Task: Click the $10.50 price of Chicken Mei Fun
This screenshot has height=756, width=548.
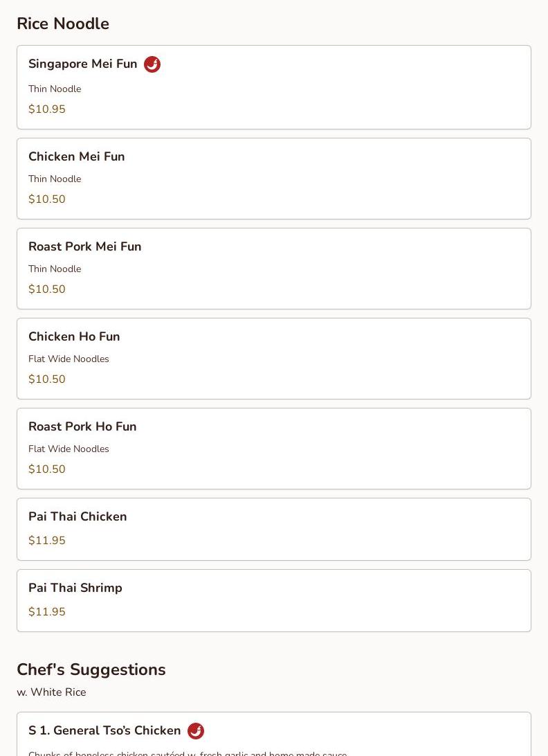Action: pos(47,199)
